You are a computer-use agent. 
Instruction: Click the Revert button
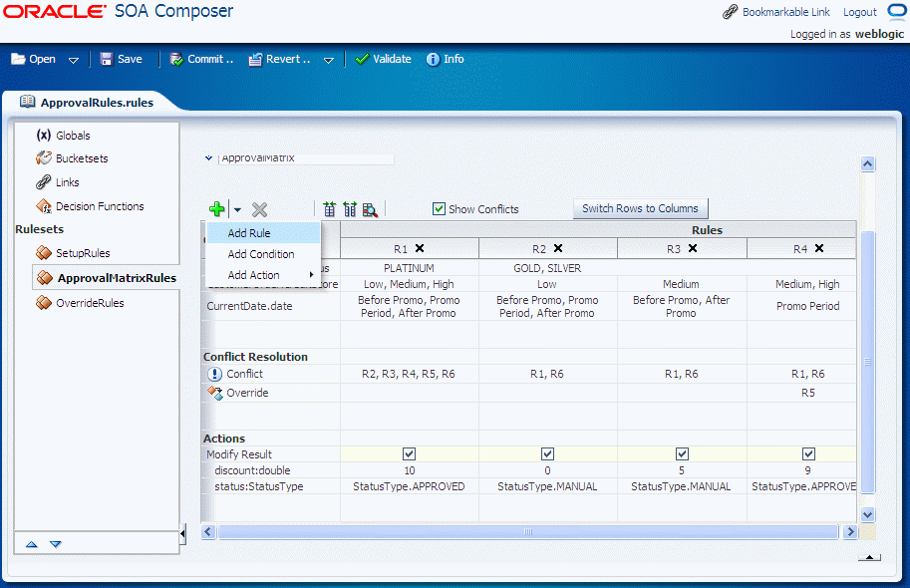tap(280, 59)
